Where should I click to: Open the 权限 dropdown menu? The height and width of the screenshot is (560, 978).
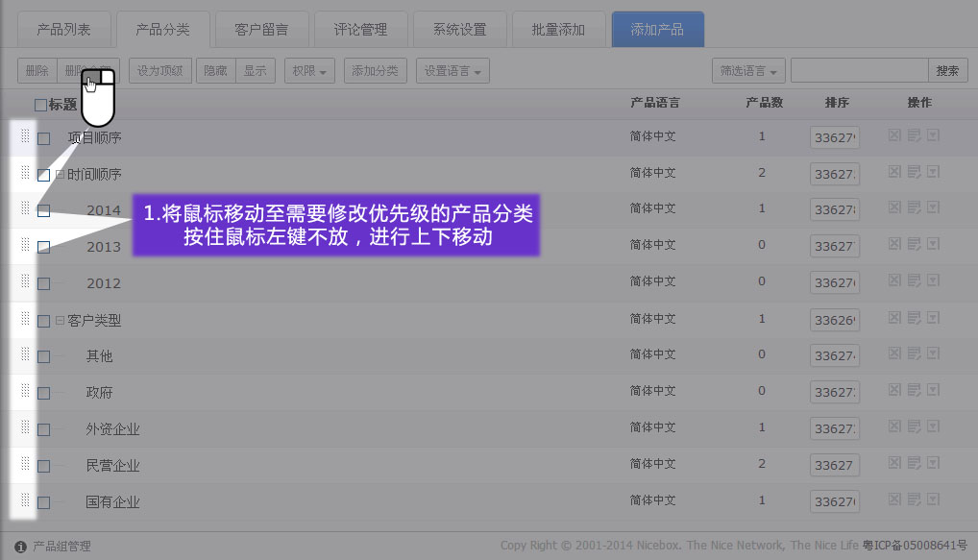[309, 70]
